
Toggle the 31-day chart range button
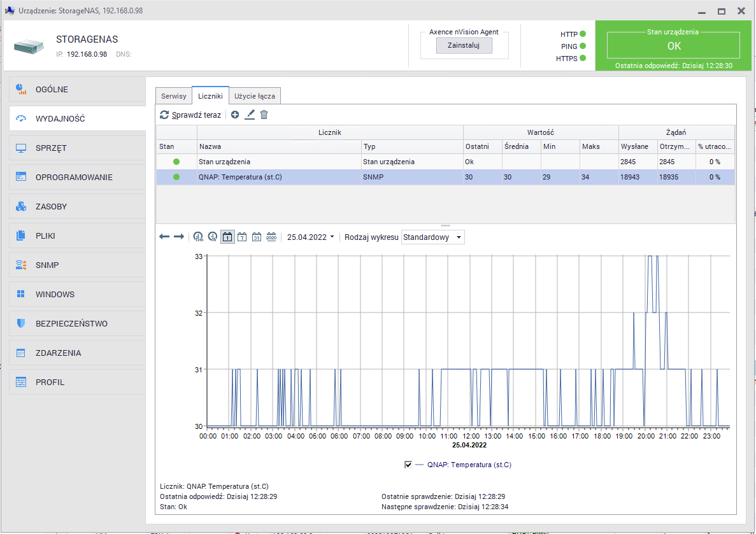tap(257, 237)
